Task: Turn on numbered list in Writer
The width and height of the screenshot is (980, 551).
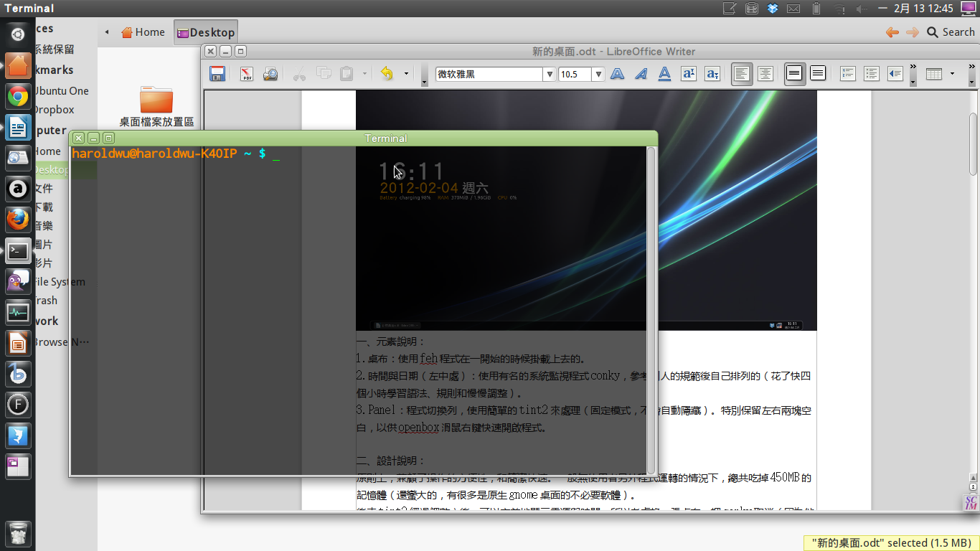Action: tap(847, 74)
